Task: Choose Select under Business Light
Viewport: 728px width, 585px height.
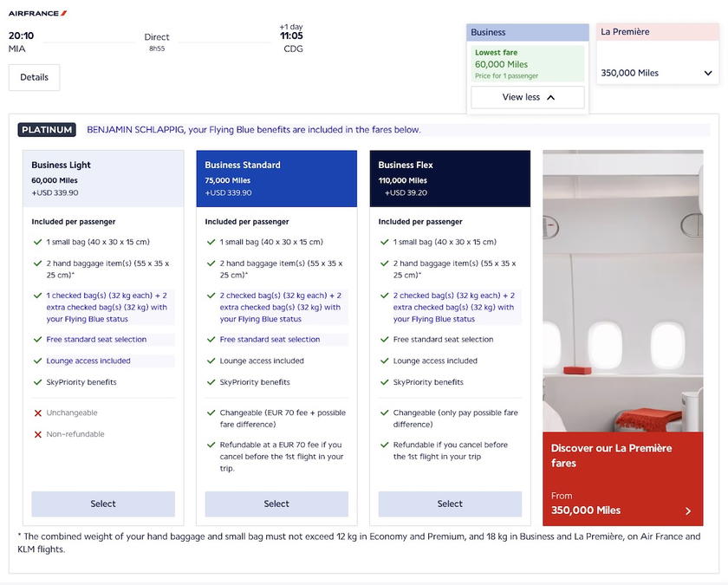Action: click(103, 504)
